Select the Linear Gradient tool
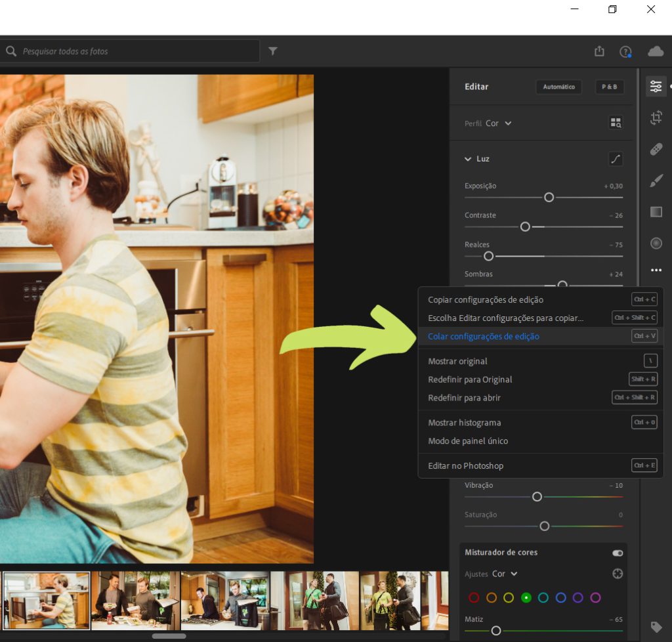 click(656, 212)
